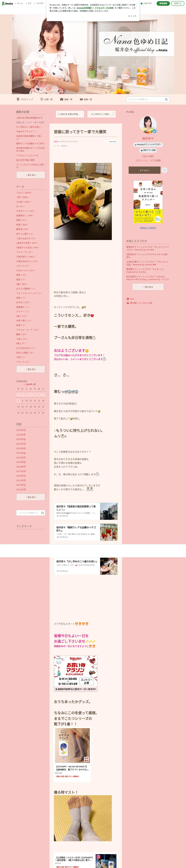Open the three-dot menu beside フォロー

[x=164, y=170]
